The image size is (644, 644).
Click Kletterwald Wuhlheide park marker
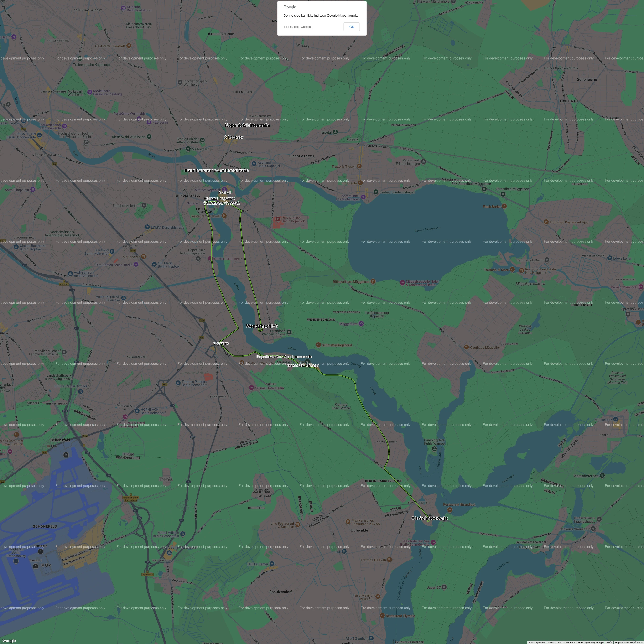pyautogui.click(x=149, y=137)
